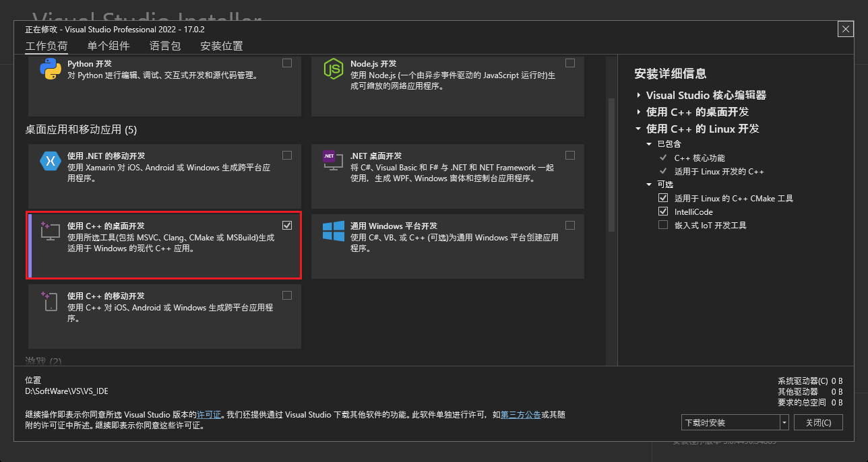The width and height of the screenshot is (868, 462).
Task: Switch to the 单个组件 tab
Action: [108, 46]
